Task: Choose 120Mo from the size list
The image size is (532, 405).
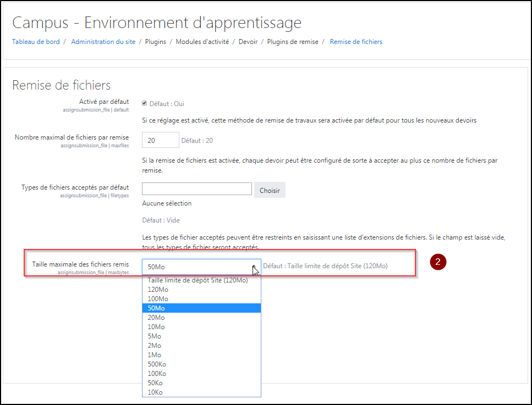Action: tap(158, 290)
